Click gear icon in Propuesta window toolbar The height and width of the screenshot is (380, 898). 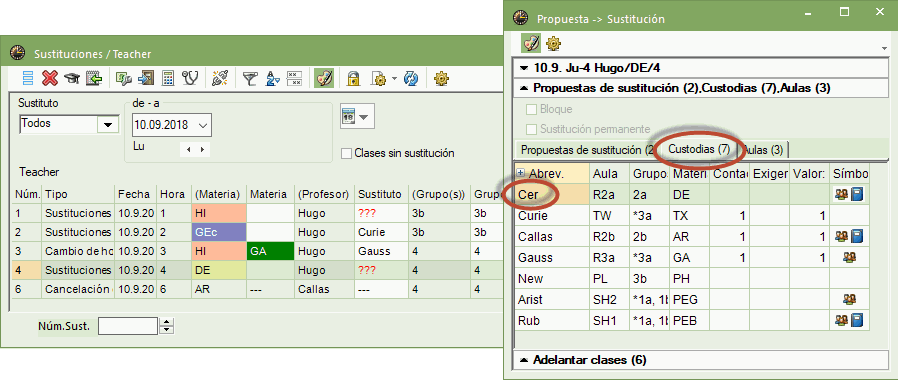pyautogui.click(x=553, y=43)
